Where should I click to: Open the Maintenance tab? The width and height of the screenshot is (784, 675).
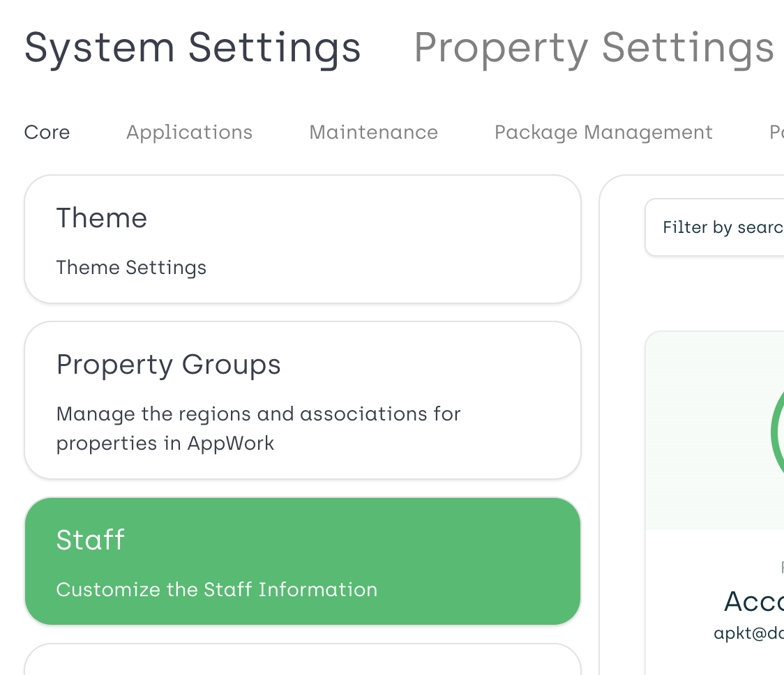pyautogui.click(x=373, y=132)
